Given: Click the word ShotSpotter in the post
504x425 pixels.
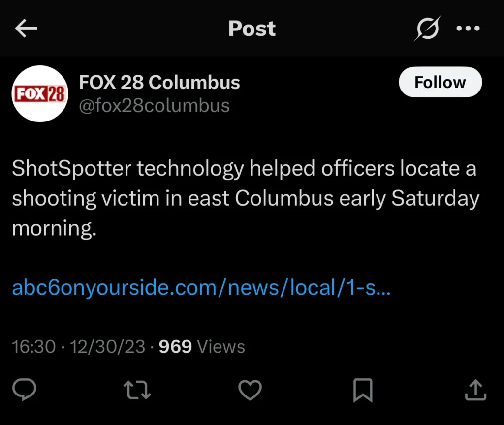Looking at the screenshot, I should point(71,169).
